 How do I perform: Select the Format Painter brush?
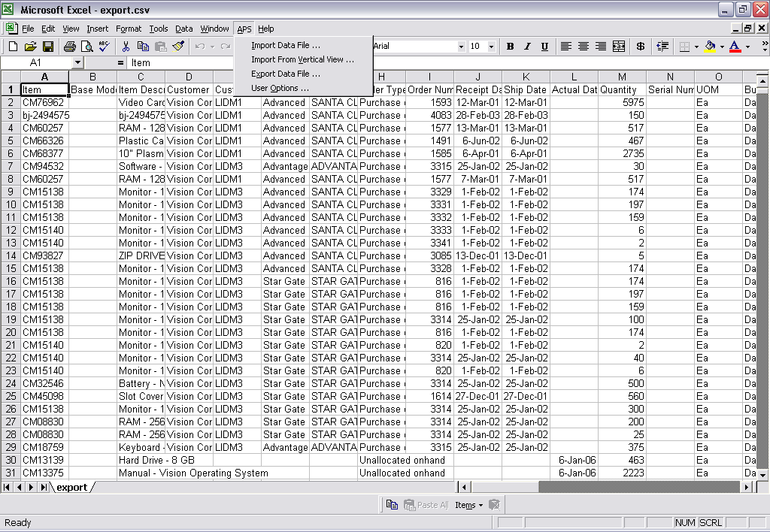pos(178,46)
